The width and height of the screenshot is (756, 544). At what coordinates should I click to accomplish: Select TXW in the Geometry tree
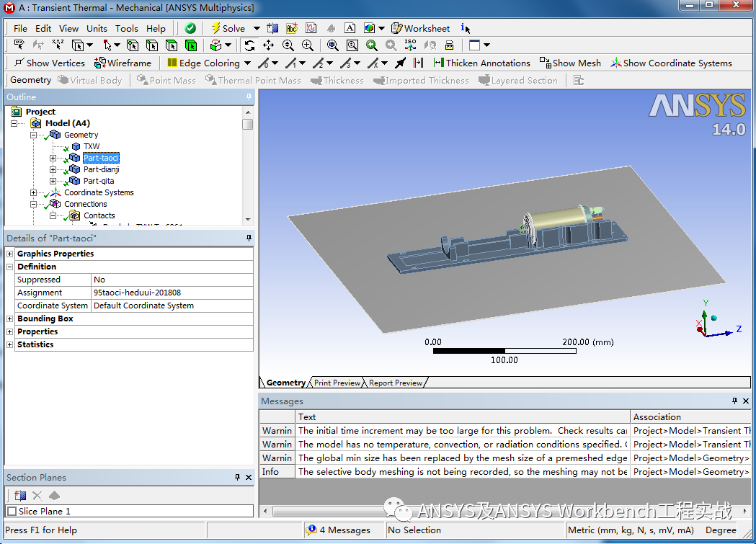click(91, 146)
